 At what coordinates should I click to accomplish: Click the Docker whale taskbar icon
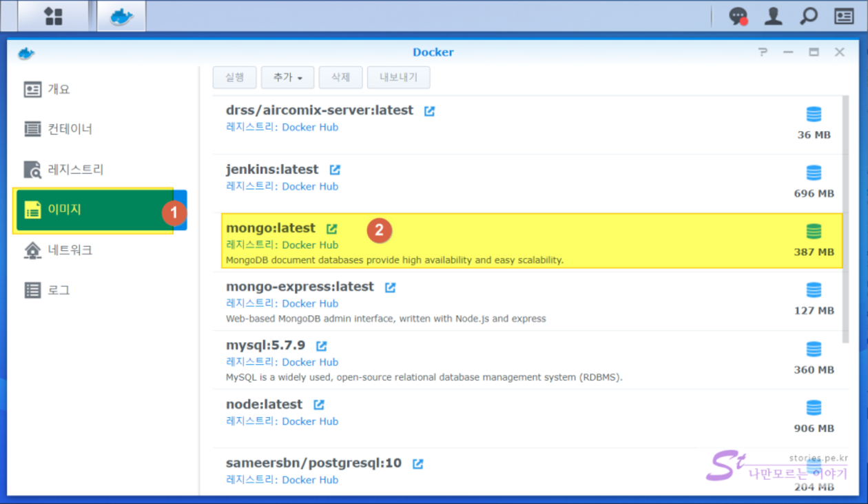[121, 16]
